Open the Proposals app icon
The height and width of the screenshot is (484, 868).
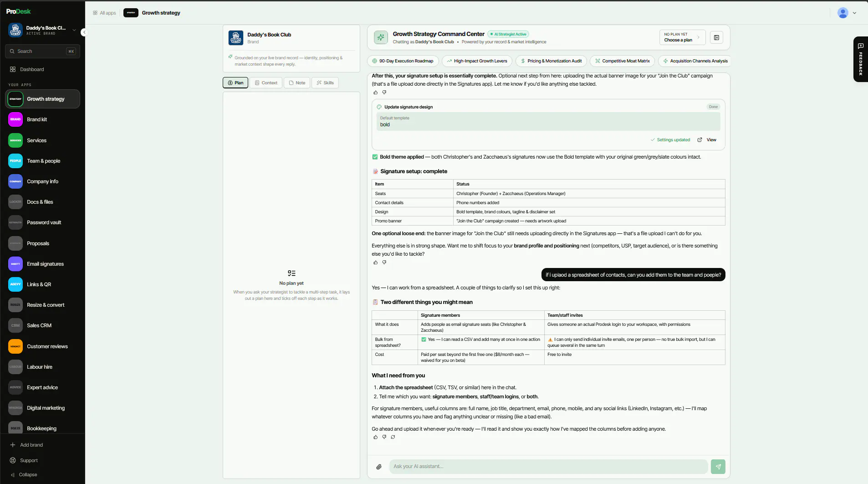point(15,243)
